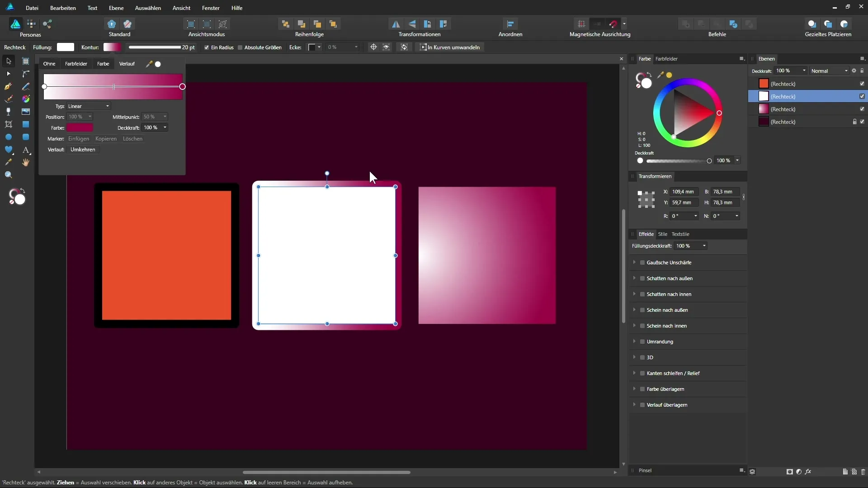
Task: Open layer effects fx icon
Action: click(808, 472)
